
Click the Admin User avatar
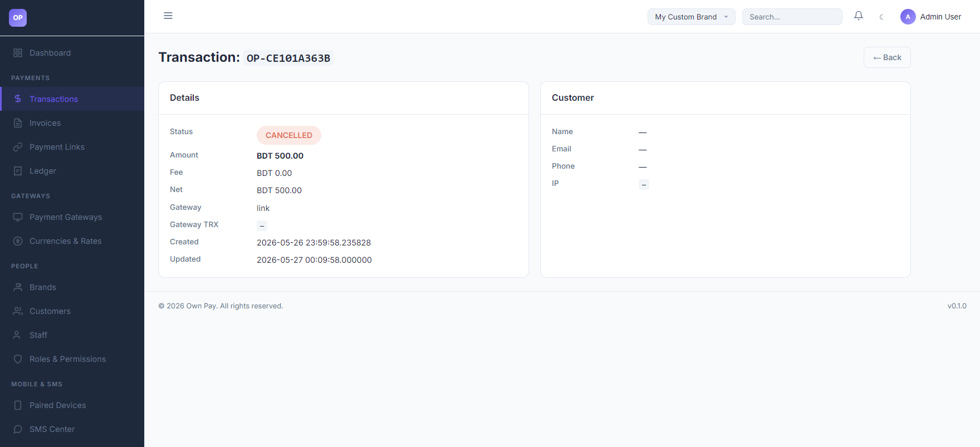click(x=908, y=17)
